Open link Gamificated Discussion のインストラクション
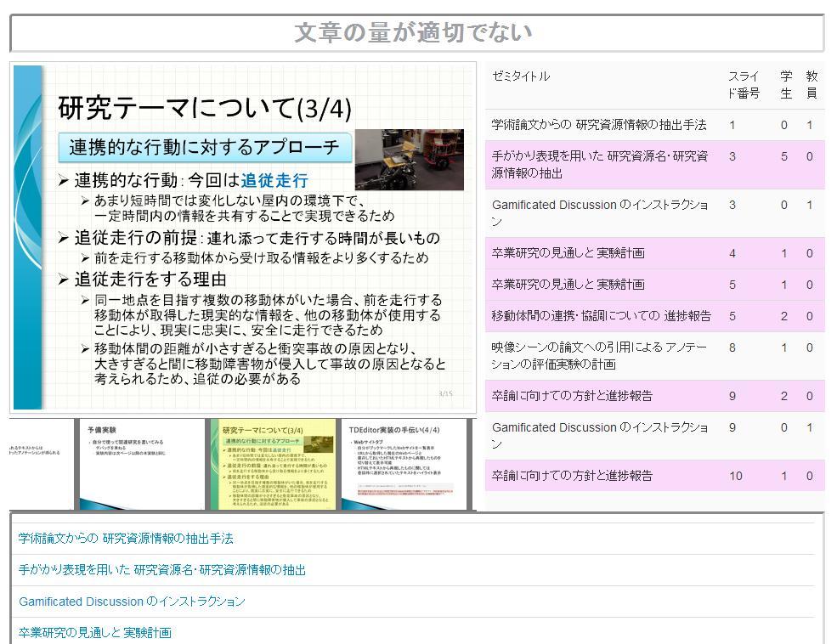Screen dimensions: 837x644 [132, 602]
